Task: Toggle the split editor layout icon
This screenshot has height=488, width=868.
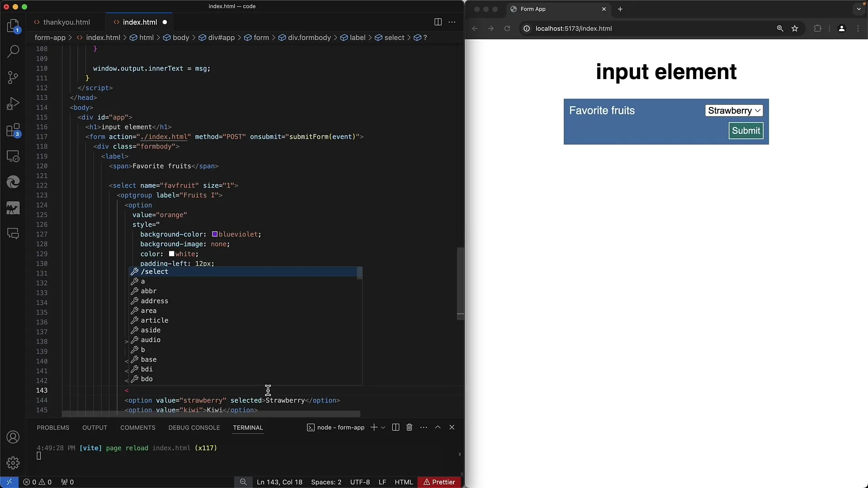Action: tap(438, 22)
